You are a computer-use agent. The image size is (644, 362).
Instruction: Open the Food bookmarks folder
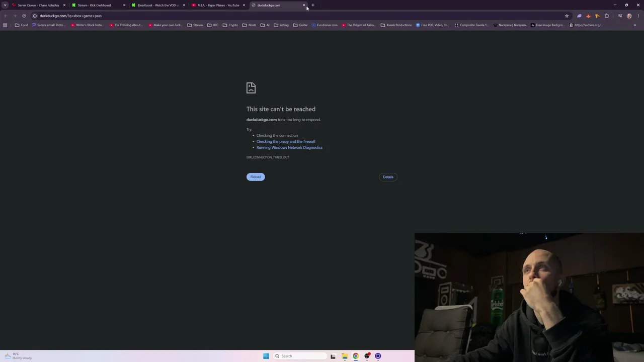21,25
